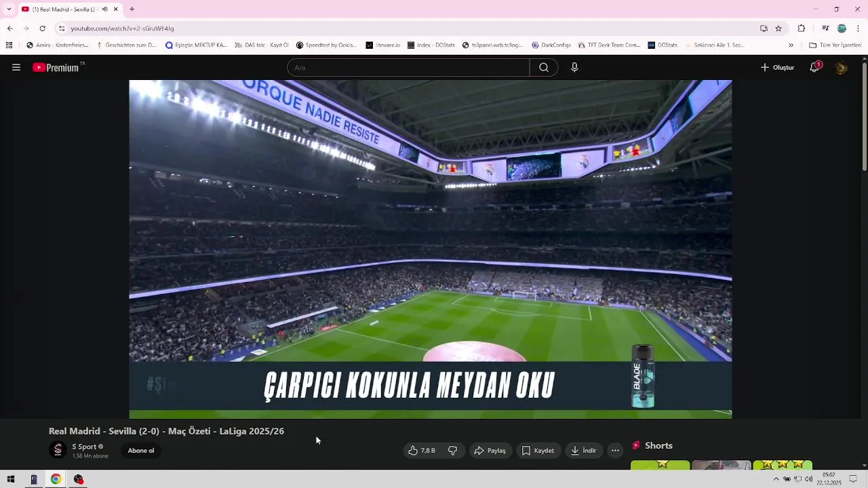
Task: Start voice search with microphone icon
Action: coord(574,68)
